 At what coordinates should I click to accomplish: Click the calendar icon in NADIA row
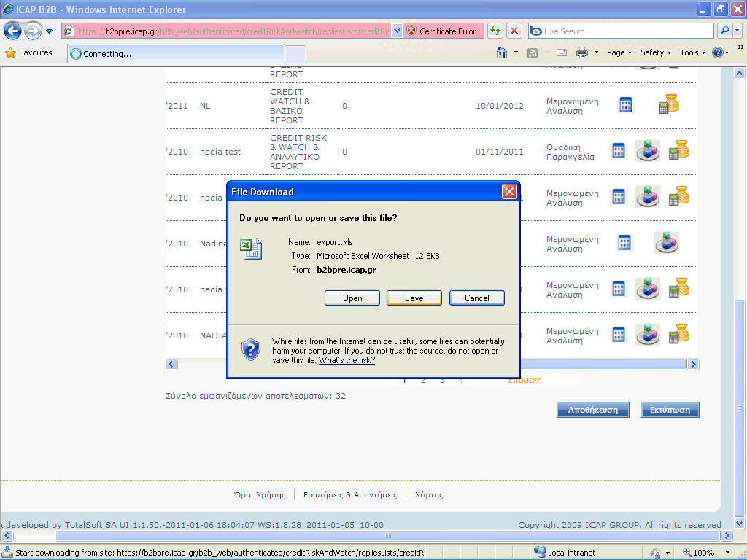619,334
